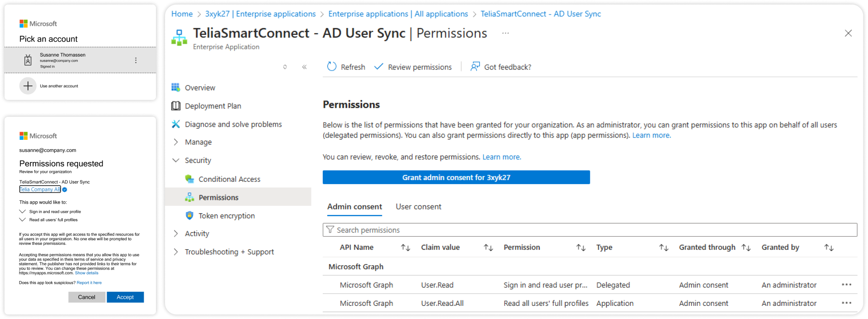Expand the Activity section in the sidebar
The height and width of the screenshot is (319, 868).
click(176, 233)
